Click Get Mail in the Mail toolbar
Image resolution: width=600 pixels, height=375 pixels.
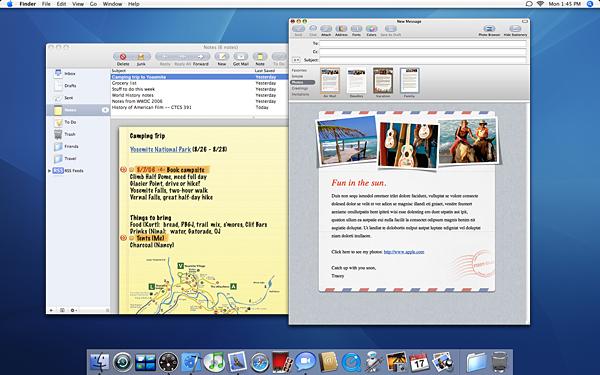tap(241, 57)
